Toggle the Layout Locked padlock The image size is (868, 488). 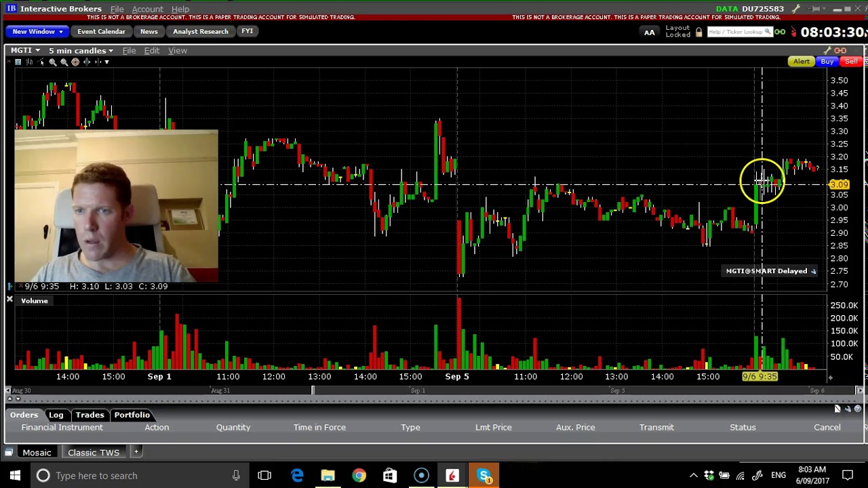point(698,32)
